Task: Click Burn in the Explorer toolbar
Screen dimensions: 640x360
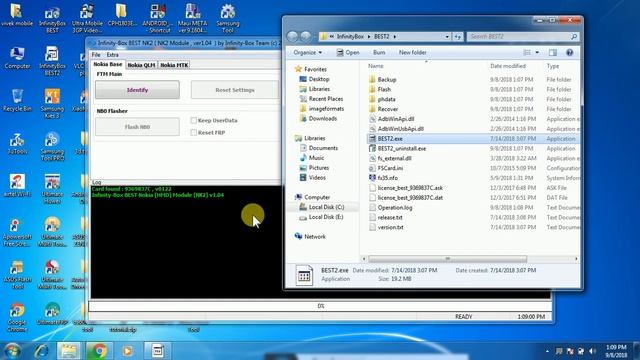Action: (379, 53)
